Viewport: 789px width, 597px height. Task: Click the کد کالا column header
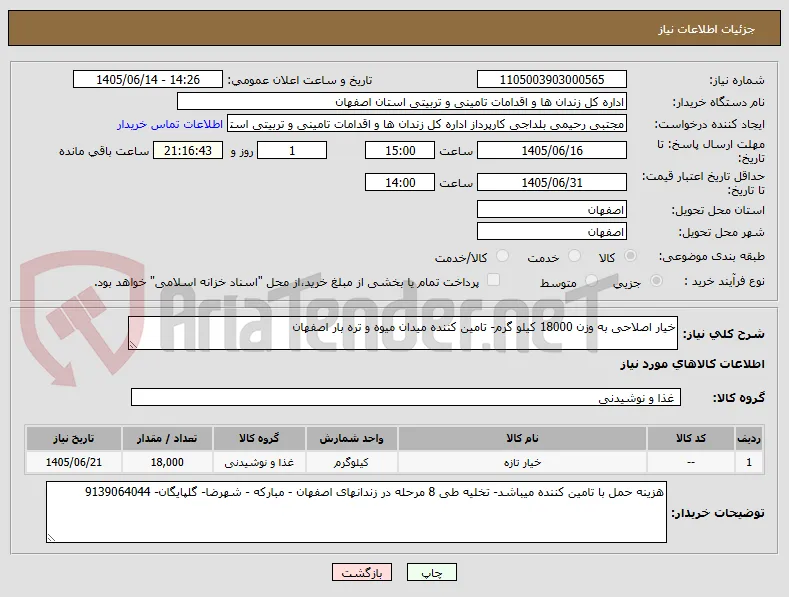click(x=690, y=438)
